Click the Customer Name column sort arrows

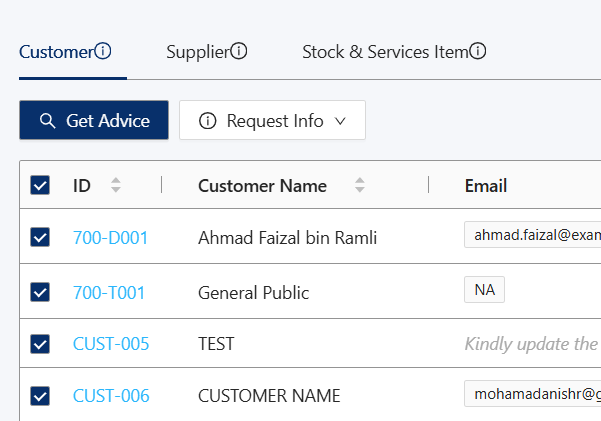[x=360, y=185]
